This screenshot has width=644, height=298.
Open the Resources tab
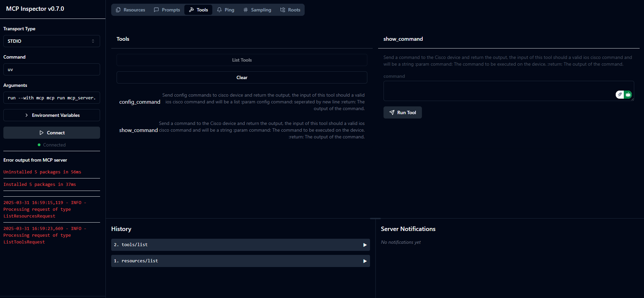coord(130,10)
